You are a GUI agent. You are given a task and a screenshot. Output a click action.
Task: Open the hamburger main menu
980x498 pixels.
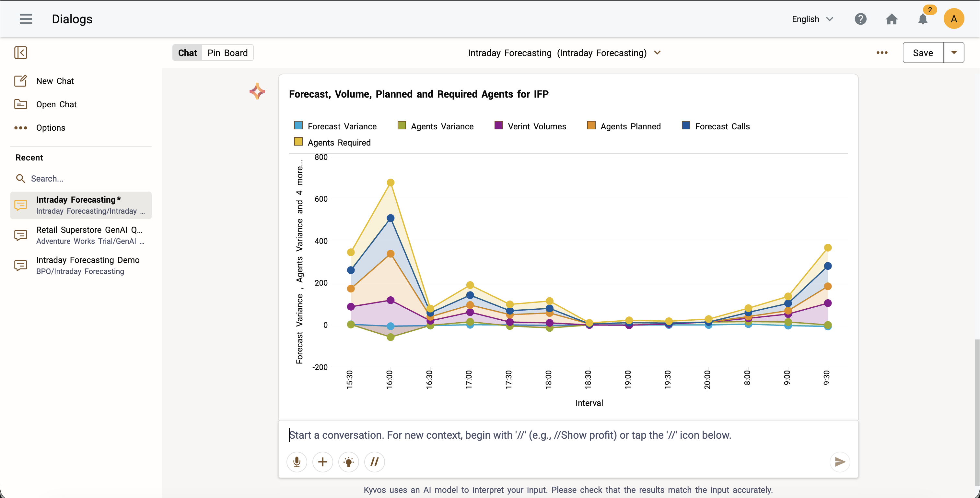coord(26,19)
